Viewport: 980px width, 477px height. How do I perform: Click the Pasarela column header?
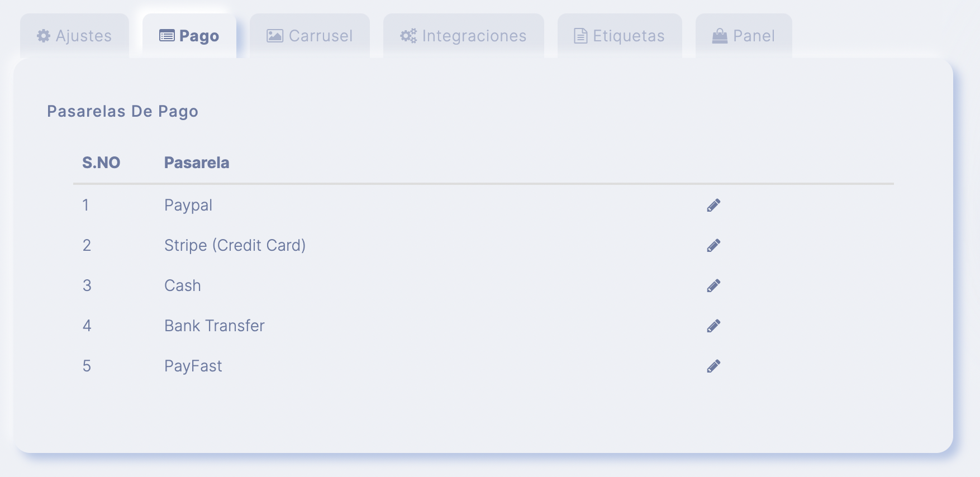pyautogui.click(x=197, y=163)
